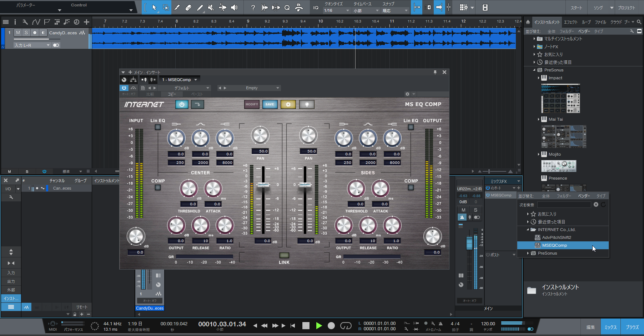Click the Stop button in transport
Screen dimensions: 644x336
(x=306, y=325)
